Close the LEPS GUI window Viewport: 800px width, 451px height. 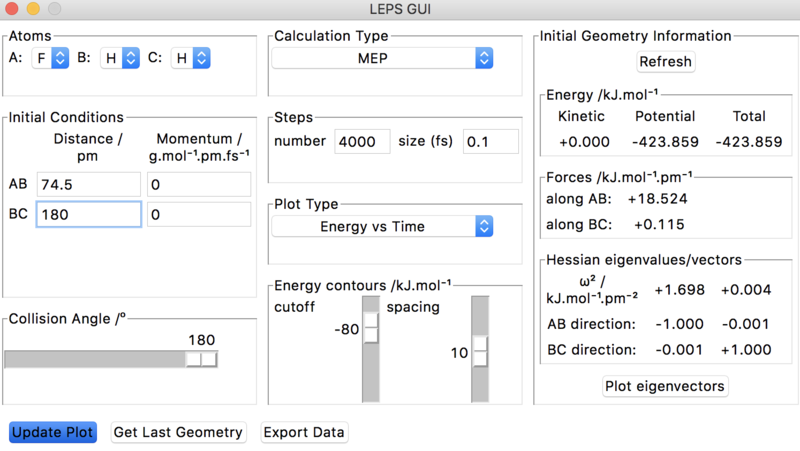[x=13, y=10]
